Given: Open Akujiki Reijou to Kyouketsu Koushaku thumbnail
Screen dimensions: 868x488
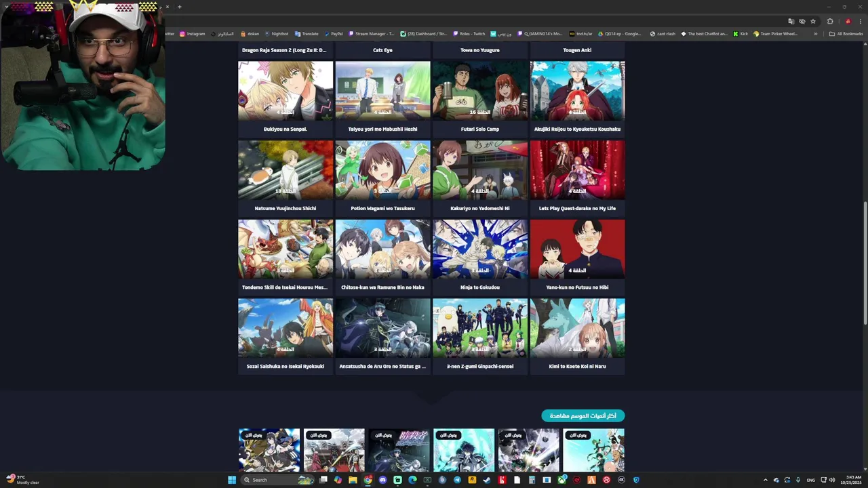Looking at the screenshot, I should pyautogui.click(x=577, y=91).
